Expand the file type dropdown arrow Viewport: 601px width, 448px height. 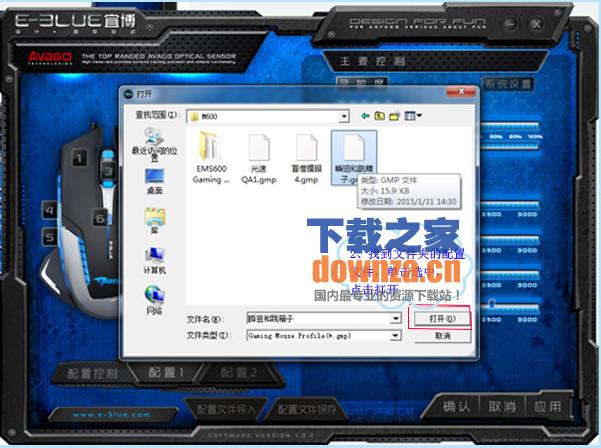[x=396, y=336]
